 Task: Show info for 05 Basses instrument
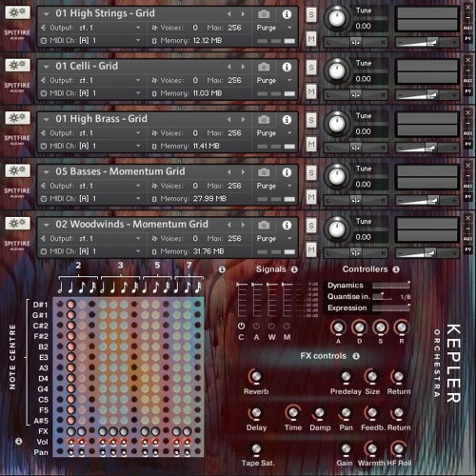point(287,172)
